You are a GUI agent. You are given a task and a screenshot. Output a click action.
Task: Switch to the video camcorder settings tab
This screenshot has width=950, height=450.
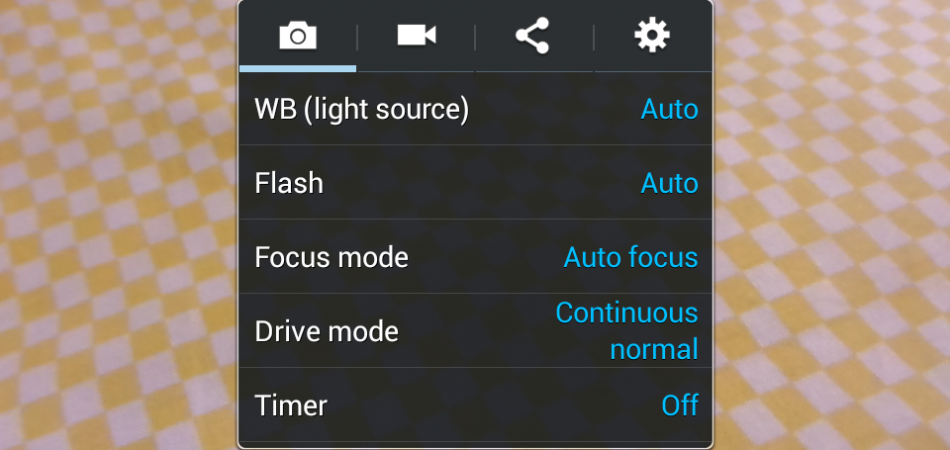click(x=416, y=36)
